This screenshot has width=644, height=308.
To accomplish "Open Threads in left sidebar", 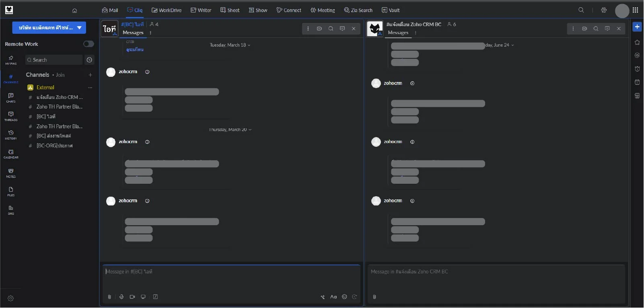I will click(x=11, y=116).
